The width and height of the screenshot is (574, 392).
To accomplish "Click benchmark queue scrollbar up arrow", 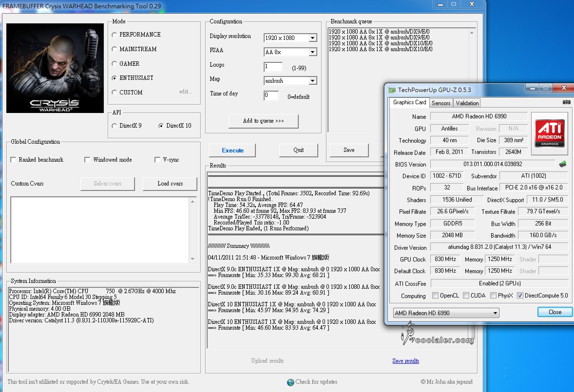I will [472, 33].
